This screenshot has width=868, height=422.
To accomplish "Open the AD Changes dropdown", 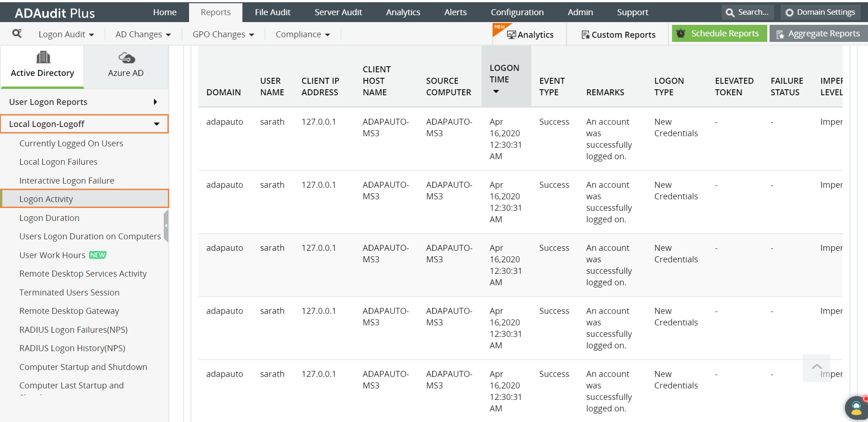I will tap(143, 35).
